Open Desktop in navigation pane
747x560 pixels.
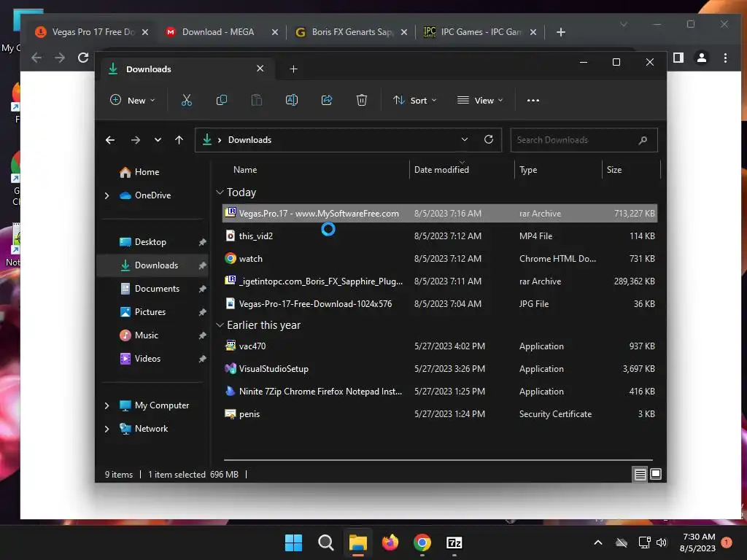pyautogui.click(x=143, y=242)
